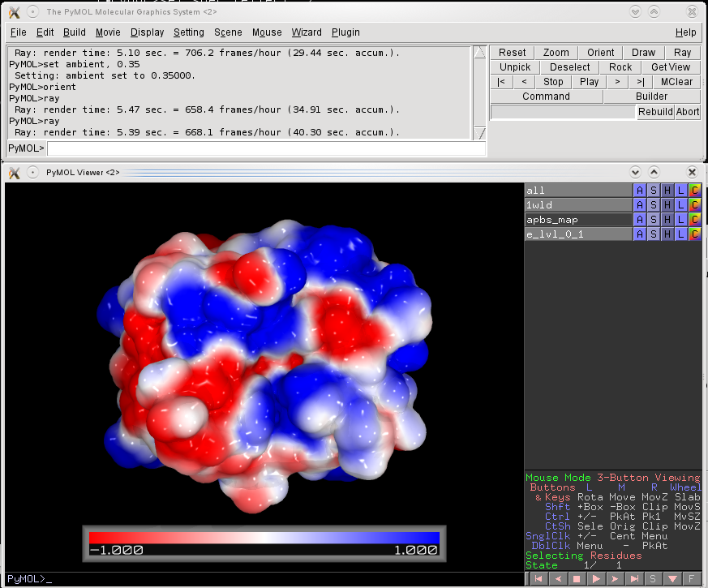Toggle fullscreen with F icon
Screen dimensions: 708x588
[691, 578]
